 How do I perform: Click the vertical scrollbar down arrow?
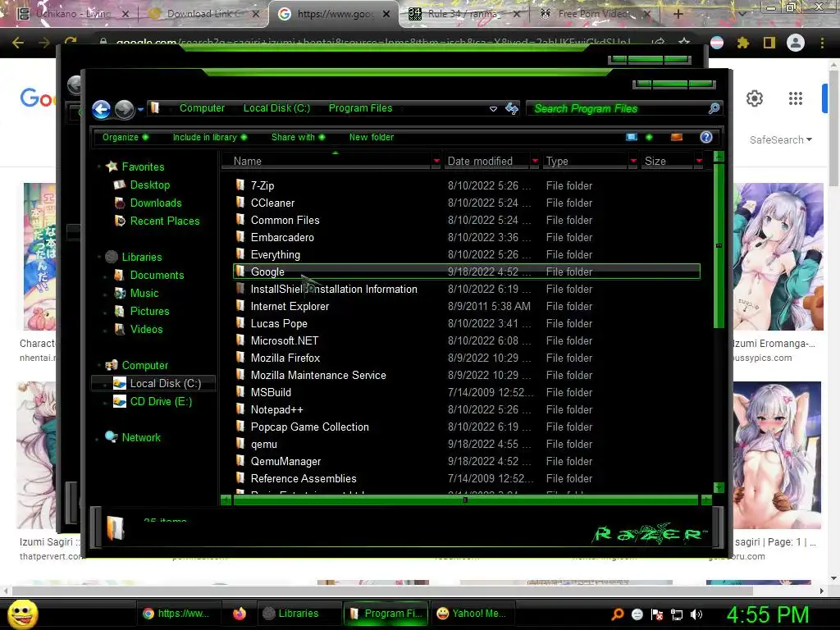[x=719, y=487]
